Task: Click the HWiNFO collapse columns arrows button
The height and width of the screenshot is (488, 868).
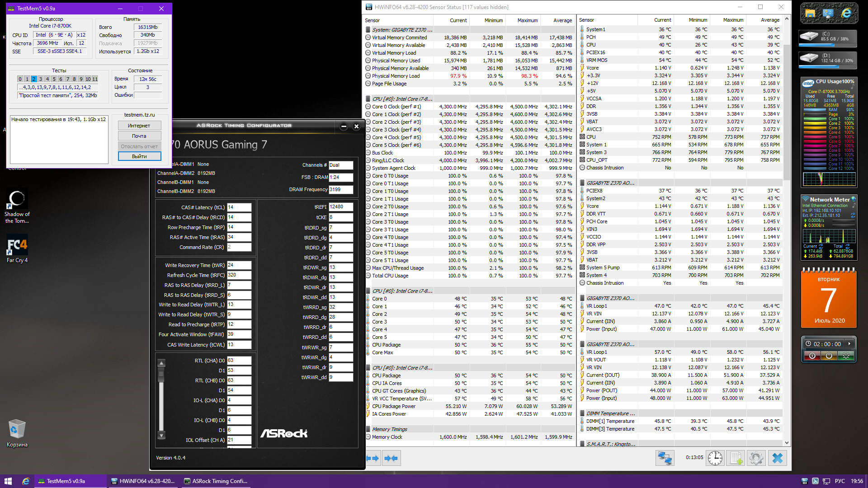Action: [x=391, y=458]
